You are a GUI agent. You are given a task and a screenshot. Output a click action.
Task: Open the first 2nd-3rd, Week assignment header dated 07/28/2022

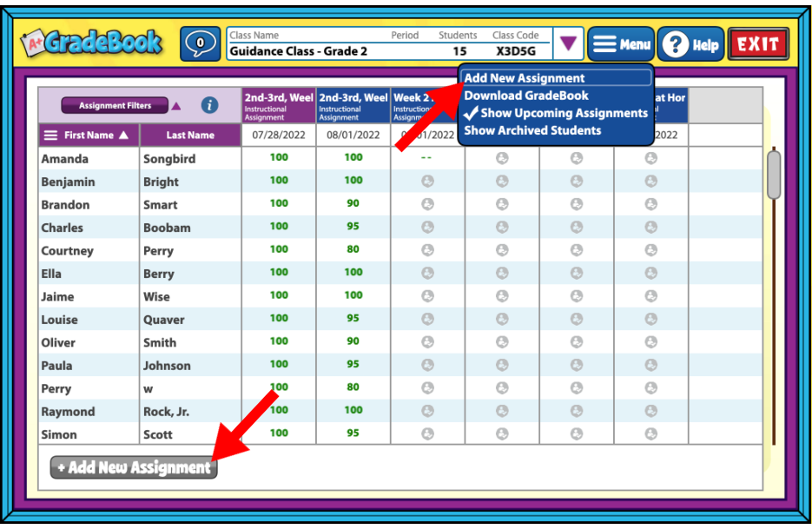(x=279, y=106)
